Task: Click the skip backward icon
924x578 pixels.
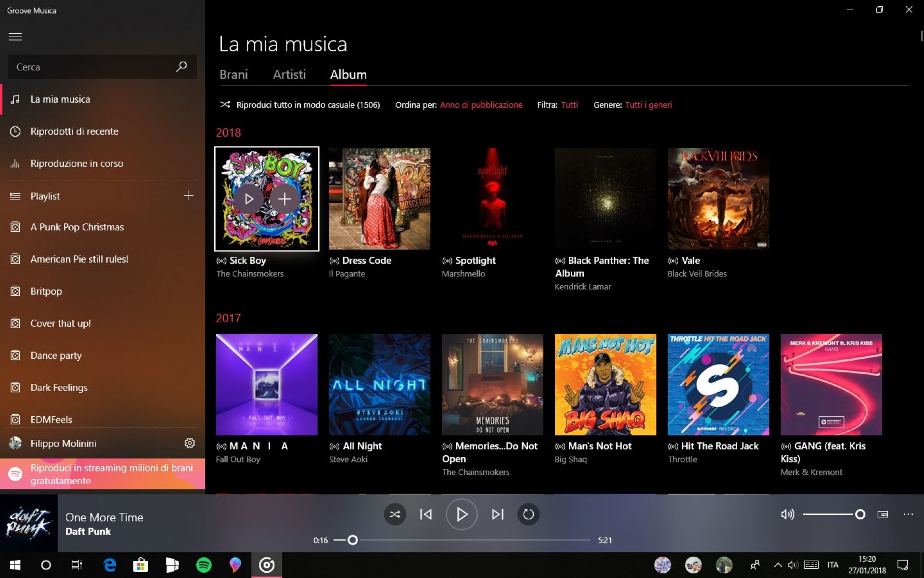Action: [426, 513]
